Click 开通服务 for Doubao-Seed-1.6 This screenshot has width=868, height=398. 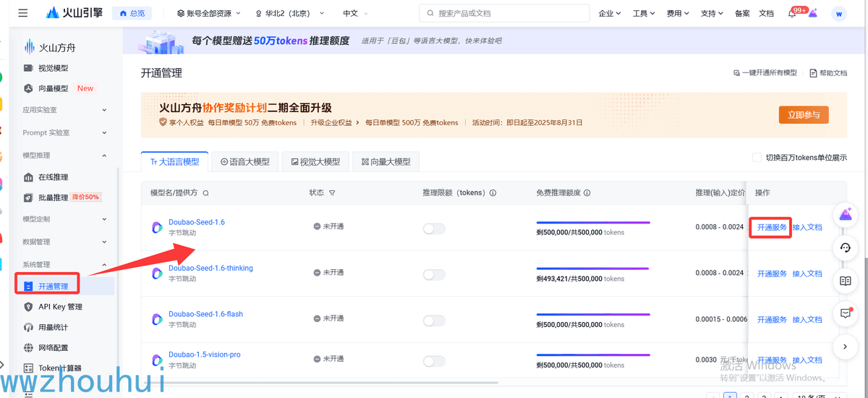point(772,227)
